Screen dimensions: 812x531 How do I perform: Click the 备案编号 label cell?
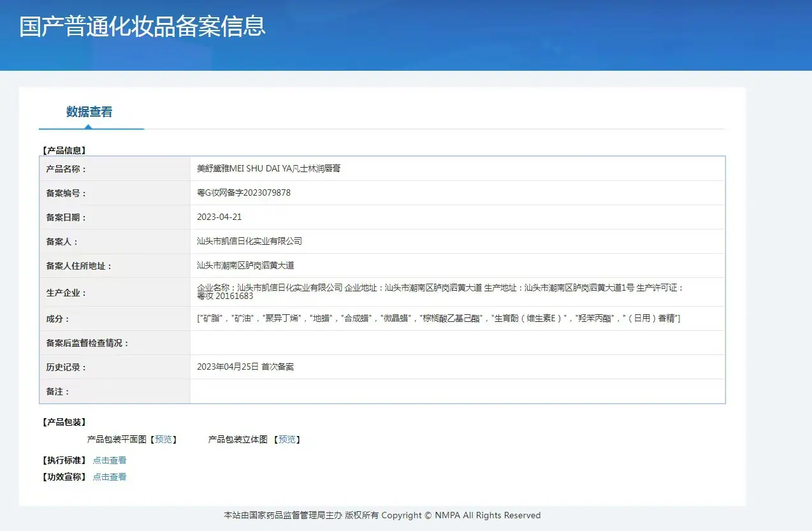click(x=115, y=193)
